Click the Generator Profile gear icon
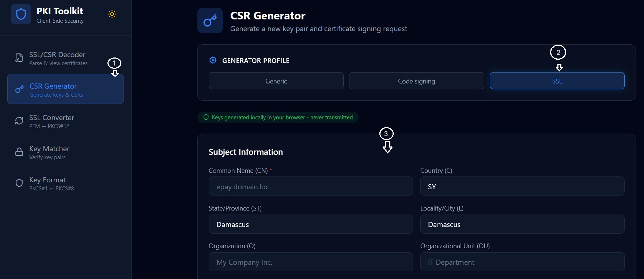 tap(213, 60)
